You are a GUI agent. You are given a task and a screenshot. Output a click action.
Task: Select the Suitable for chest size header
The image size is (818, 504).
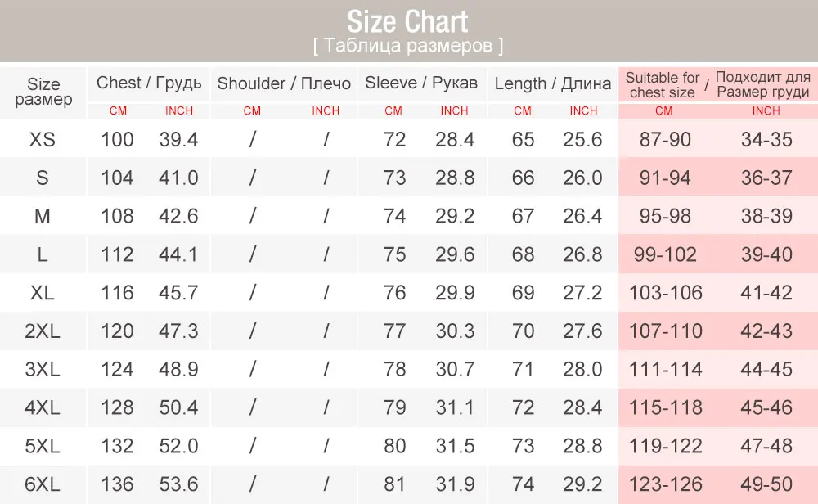[x=663, y=84]
